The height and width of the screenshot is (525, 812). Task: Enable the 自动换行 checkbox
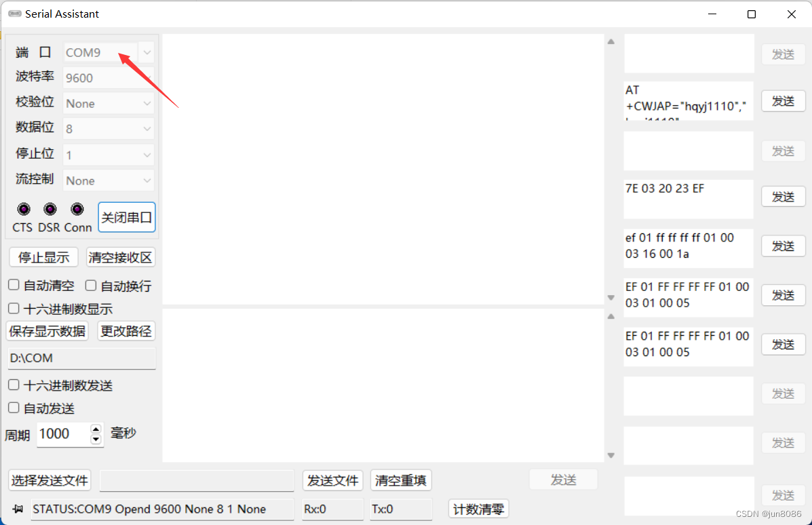pos(91,285)
